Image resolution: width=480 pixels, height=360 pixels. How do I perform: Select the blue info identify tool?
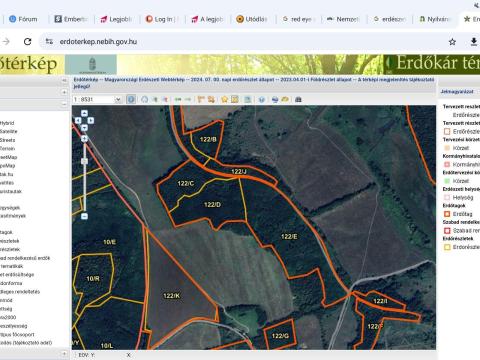(131, 99)
